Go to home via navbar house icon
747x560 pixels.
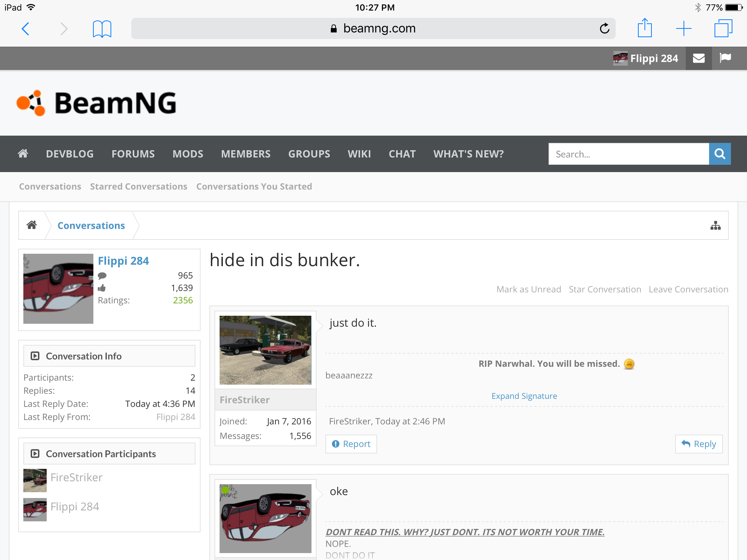point(23,153)
